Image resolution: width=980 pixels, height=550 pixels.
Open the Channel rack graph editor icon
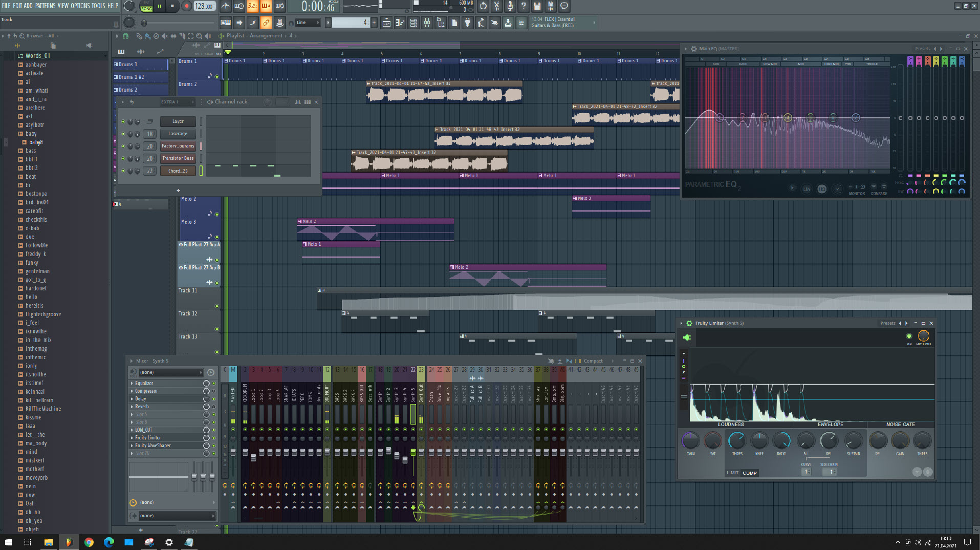click(298, 102)
